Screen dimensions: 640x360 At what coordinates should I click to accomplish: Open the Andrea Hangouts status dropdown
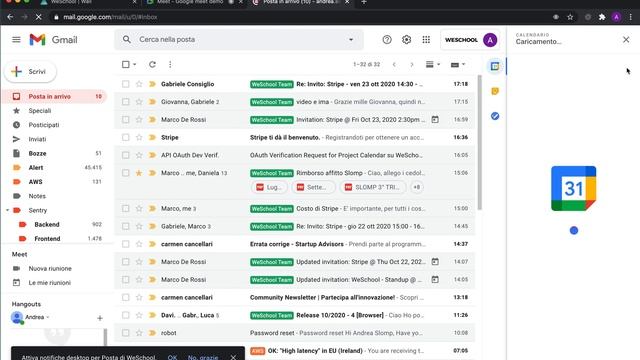pos(48,317)
